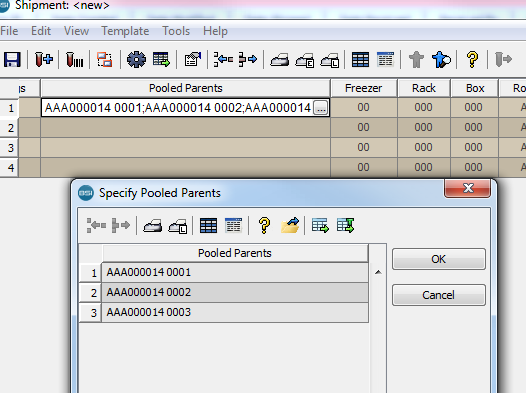Click the Box column header
The height and width of the screenshot is (393, 526).
click(x=475, y=88)
